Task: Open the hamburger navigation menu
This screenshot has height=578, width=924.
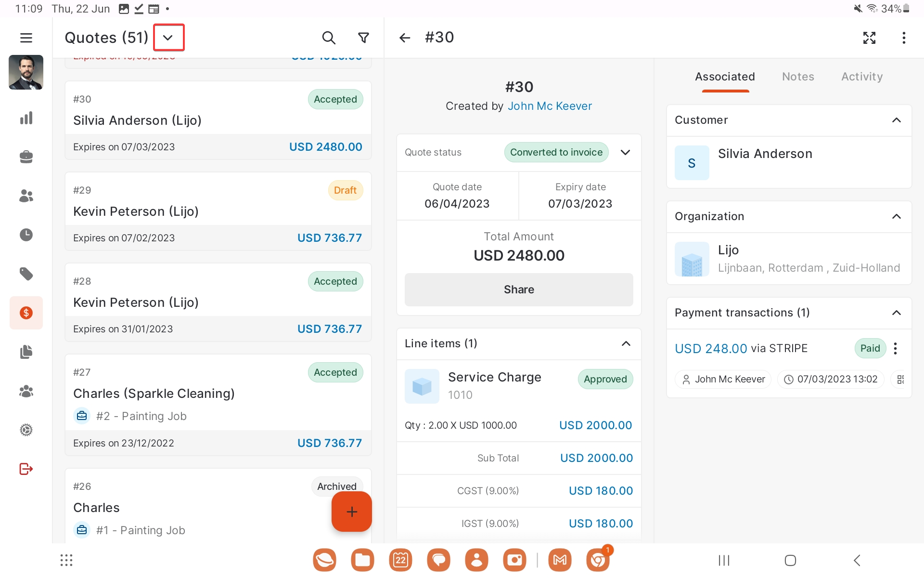Action: (26, 38)
